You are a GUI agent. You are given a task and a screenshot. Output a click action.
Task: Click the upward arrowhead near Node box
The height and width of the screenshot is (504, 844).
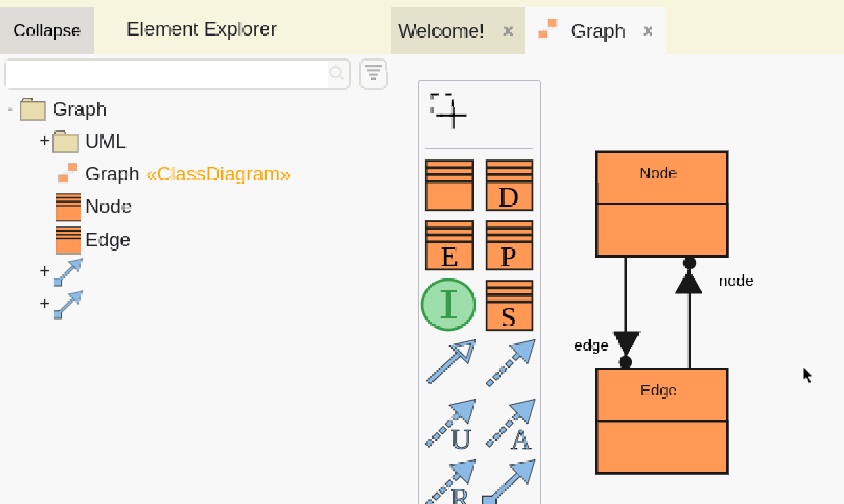pyautogui.click(x=689, y=281)
